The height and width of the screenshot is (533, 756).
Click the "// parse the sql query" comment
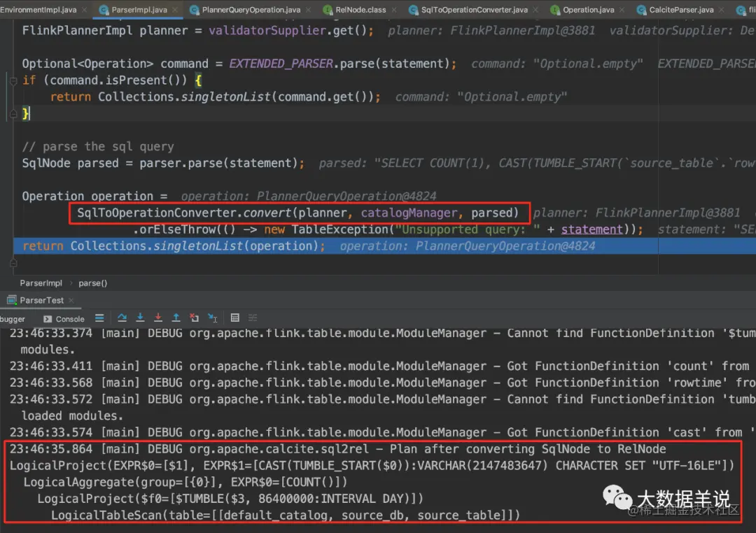[98, 146]
